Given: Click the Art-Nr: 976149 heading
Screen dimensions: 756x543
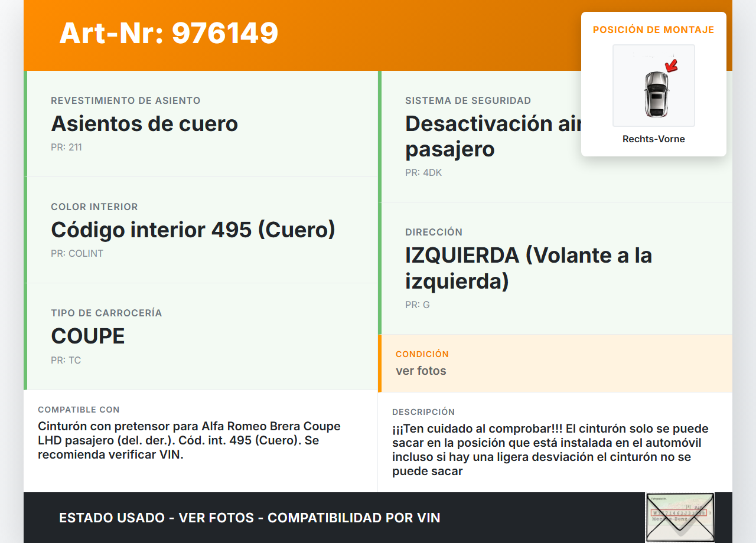Looking at the screenshot, I should (x=168, y=33).
